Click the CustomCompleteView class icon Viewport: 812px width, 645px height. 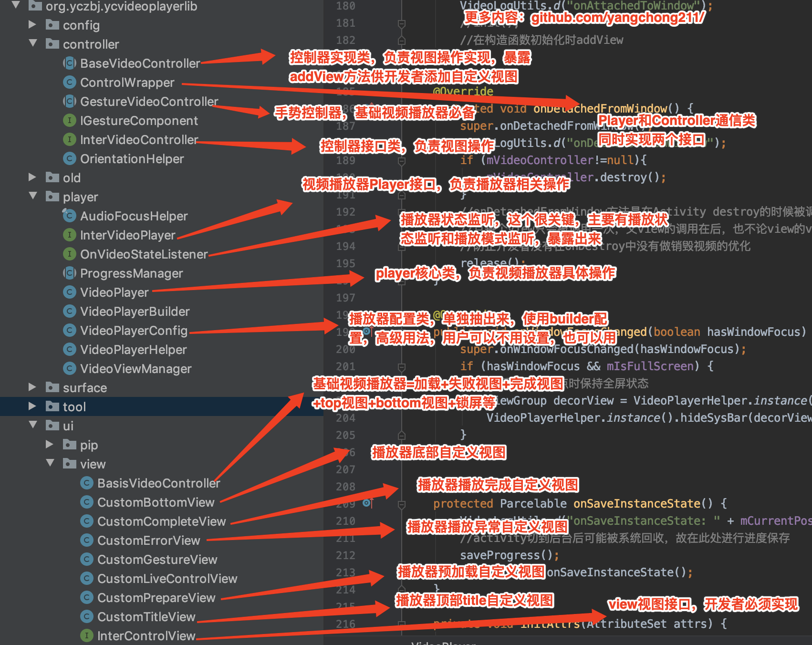(87, 521)
